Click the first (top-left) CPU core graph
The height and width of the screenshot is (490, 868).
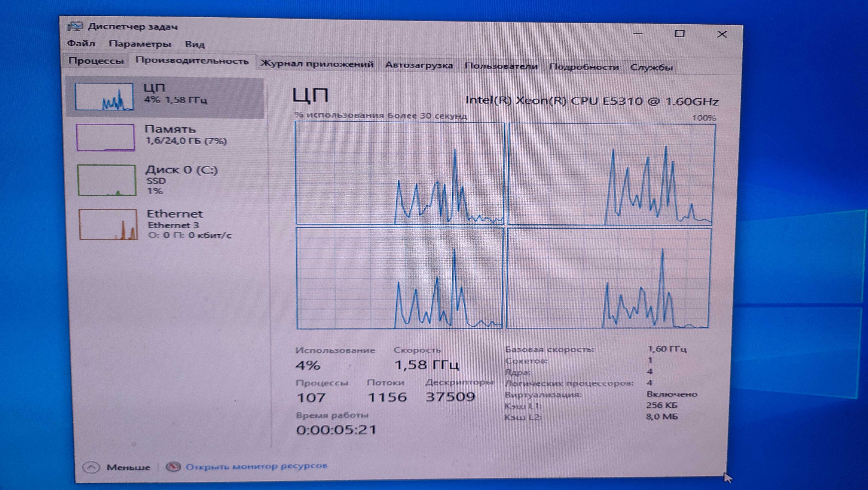pos(400,173)
